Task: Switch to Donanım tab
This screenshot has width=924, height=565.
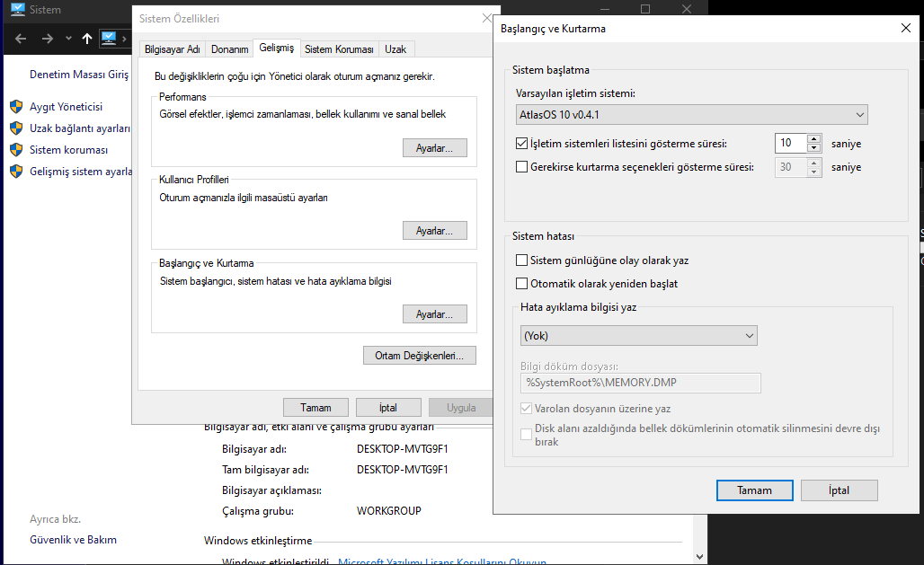Action: [229, 49]
